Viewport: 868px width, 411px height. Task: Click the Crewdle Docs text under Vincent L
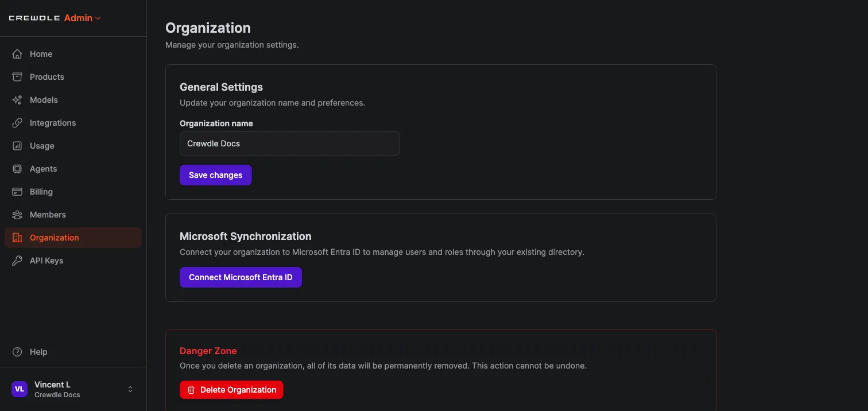[x=57, y=395]
